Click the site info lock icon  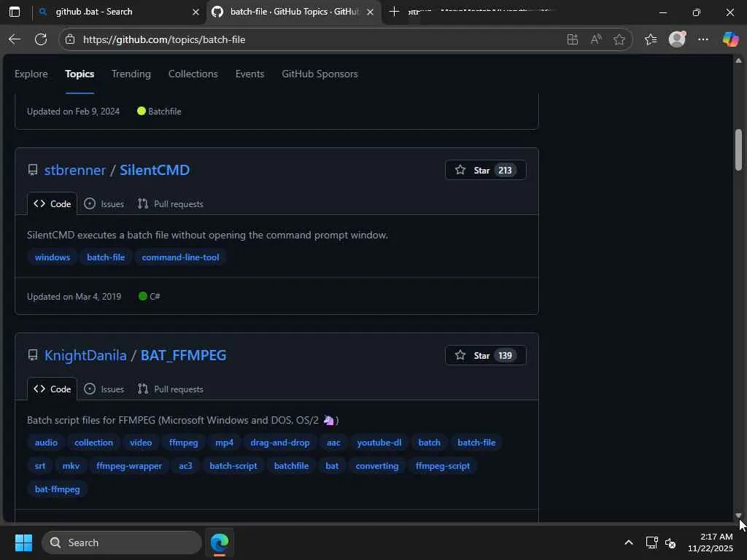pos(70,39)
